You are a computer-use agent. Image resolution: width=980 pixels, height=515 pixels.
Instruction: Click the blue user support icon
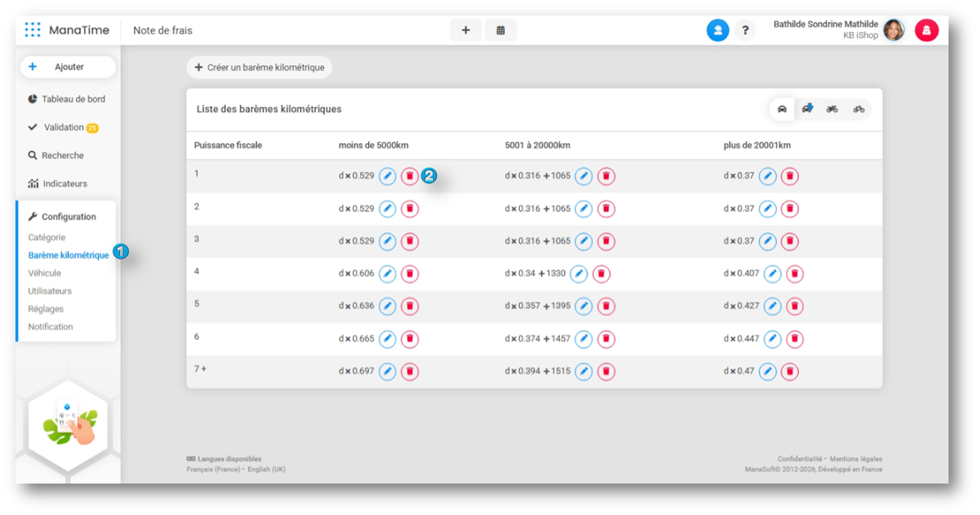click(x=717, y=30)
